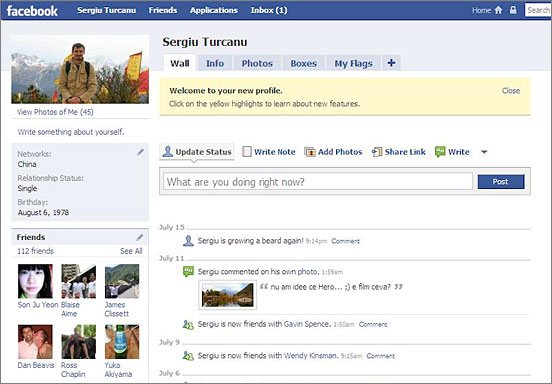Image resolution: width=552 pixels, height=384 pixels.
Task: Open the Boxes tab
Action: 303,63
